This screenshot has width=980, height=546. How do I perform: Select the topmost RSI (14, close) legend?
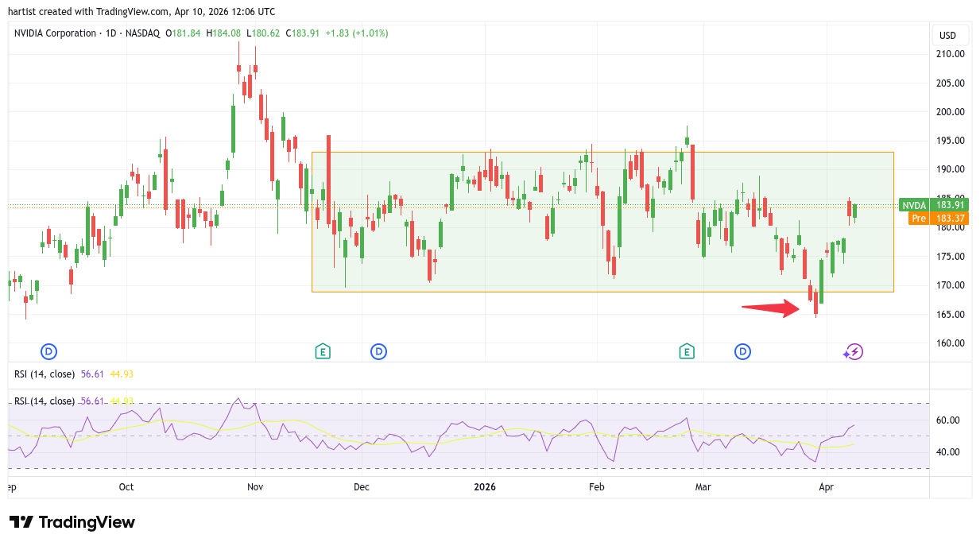[45, 374]
